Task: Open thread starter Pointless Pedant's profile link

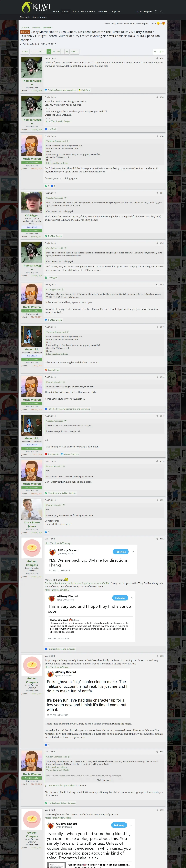Action: click(31, 44)
